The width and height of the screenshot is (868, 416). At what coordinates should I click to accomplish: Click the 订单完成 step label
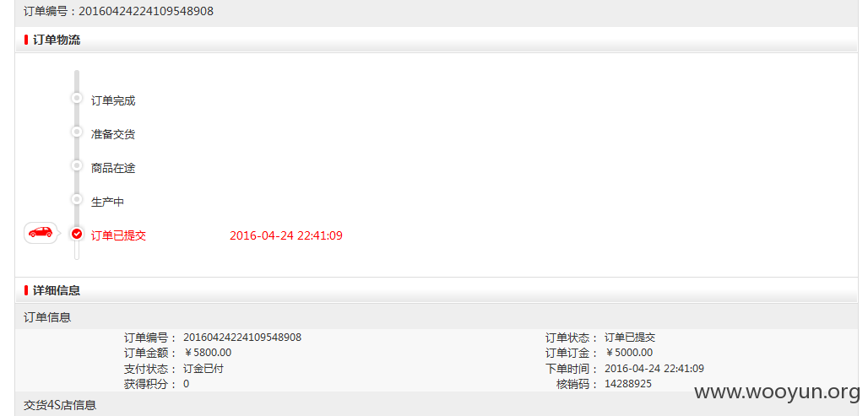tap(113, 100)
